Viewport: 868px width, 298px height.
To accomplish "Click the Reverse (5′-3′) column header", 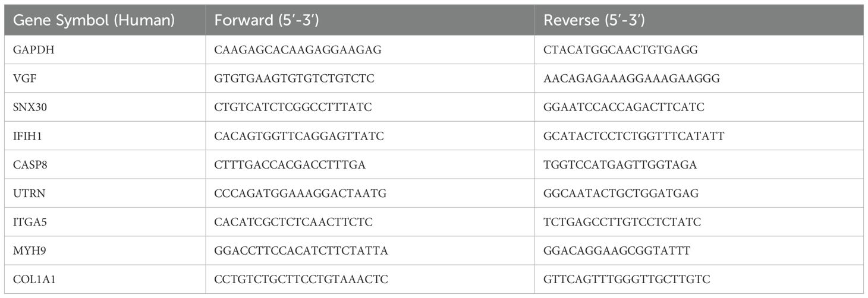I will [594, 21].
